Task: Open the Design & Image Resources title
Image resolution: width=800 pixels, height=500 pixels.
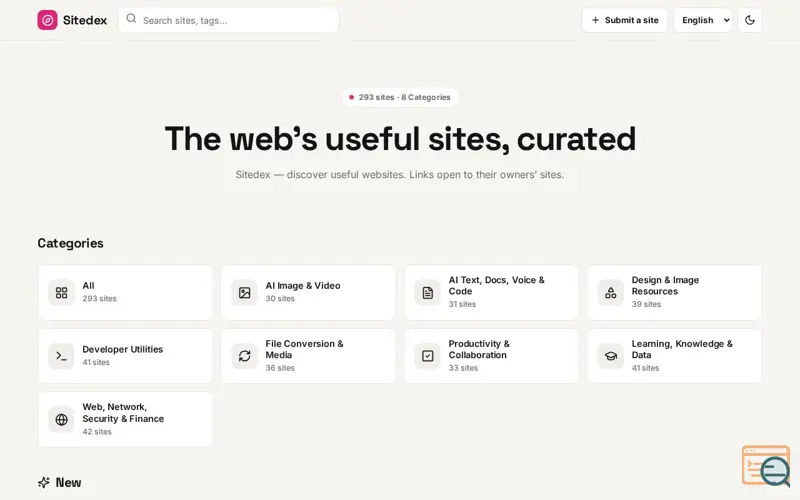Action: click(665, 286)
